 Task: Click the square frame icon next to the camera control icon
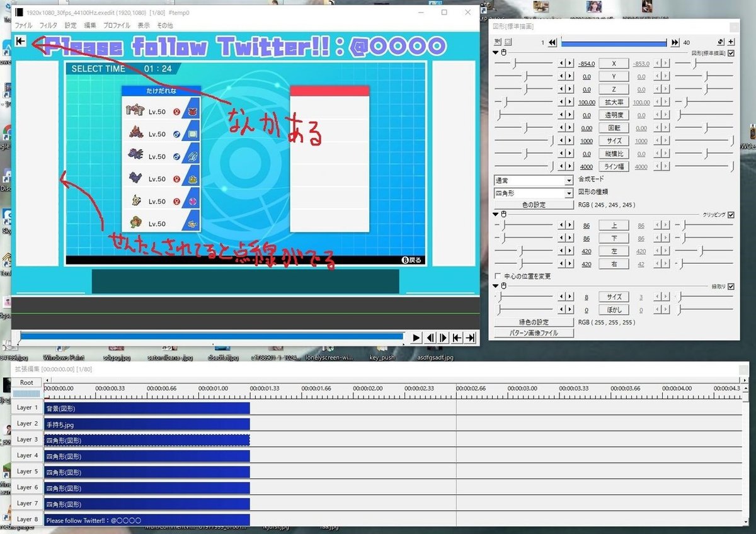coord(508,42)
